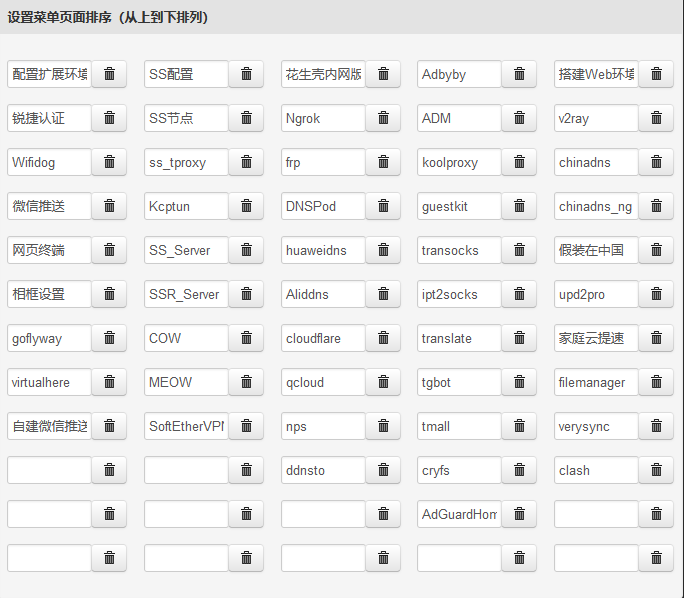Screen dimensions: 684x598
Task: Focus the SSR_Server text box
Action: click(186, 294)
